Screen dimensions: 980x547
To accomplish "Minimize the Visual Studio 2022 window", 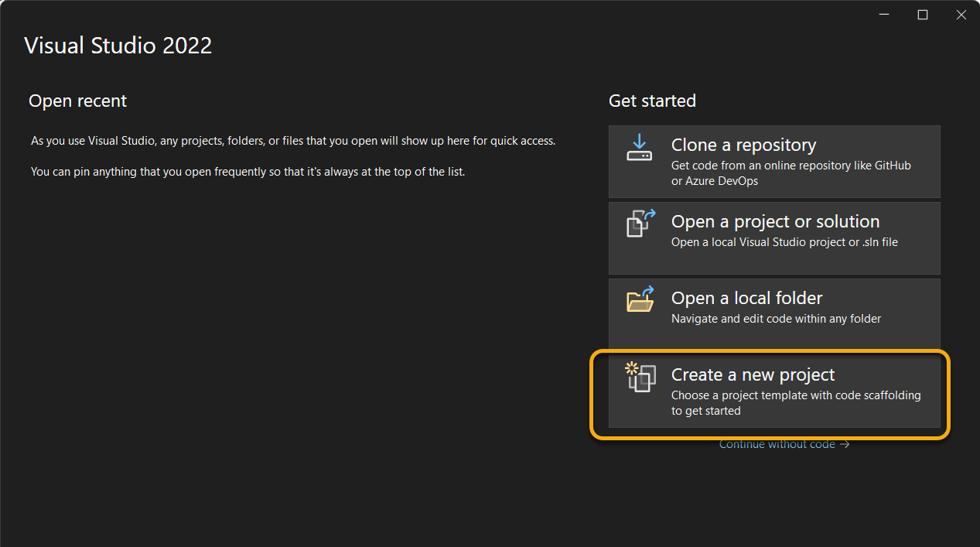I will [884, 15].
